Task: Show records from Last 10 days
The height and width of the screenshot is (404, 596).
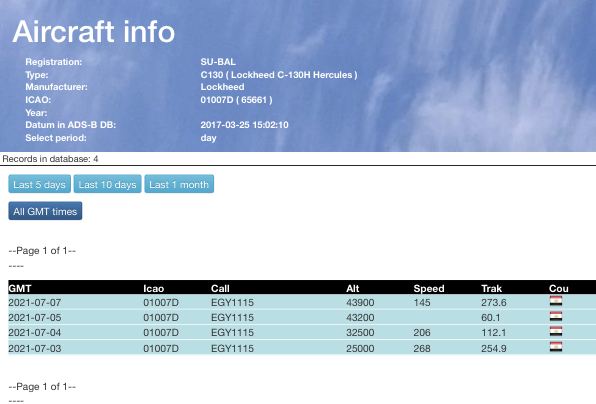Action: tap(108, 184)
